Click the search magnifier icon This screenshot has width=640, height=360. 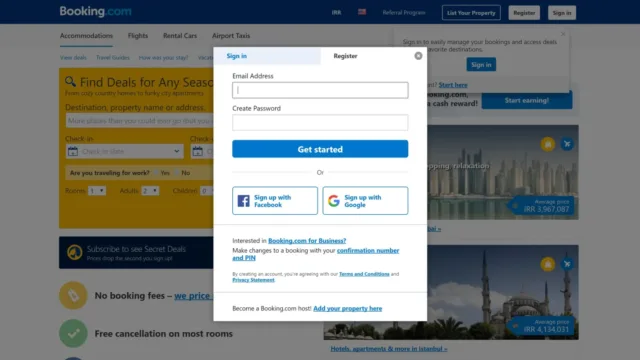[x=70, y=81]
